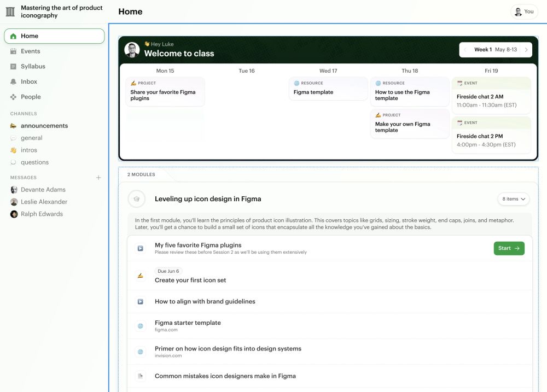Click the course logo column icon
Image resolution: width=547 pixels, height=392 pixels.
(x=10, y=11)
